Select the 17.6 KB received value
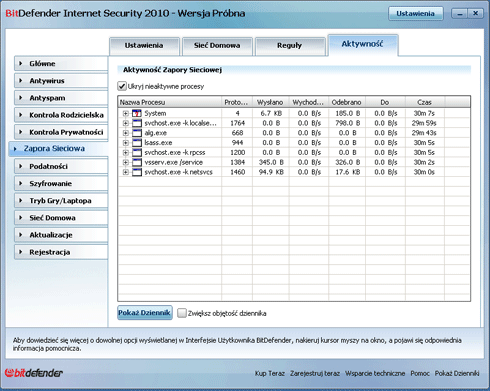 (x=348, y=172)
